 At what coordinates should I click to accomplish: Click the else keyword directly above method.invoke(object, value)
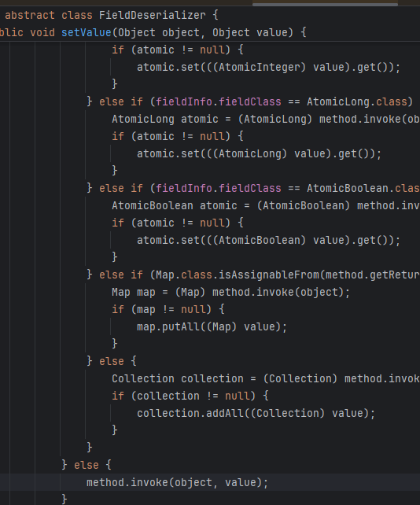[x=87, y=465]
